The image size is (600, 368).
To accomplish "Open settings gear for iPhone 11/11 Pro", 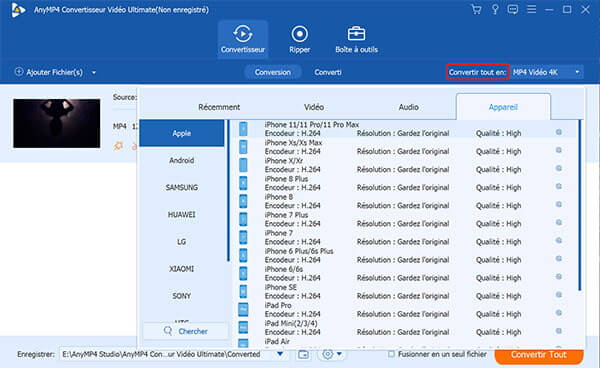I will point(559,132).
